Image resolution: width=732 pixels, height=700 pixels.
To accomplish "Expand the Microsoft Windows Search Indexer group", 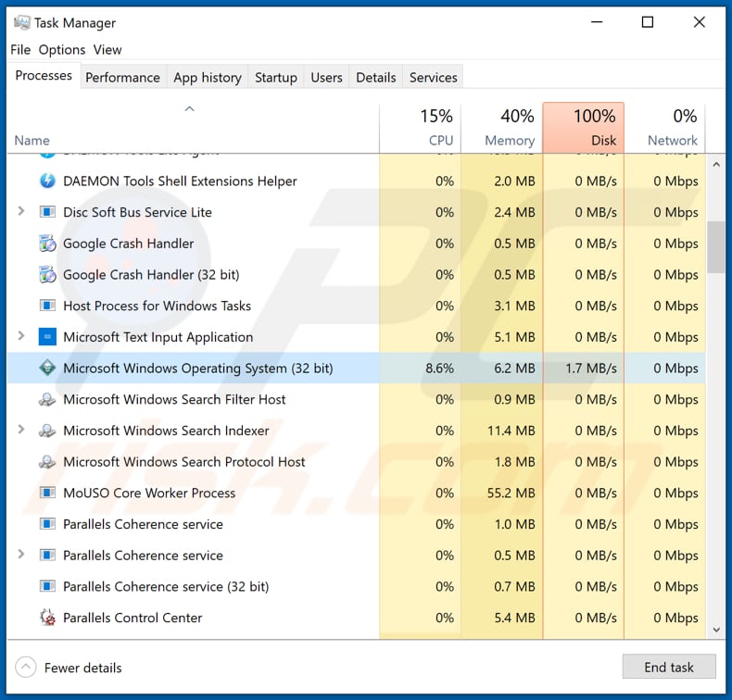I will (21, 430).
